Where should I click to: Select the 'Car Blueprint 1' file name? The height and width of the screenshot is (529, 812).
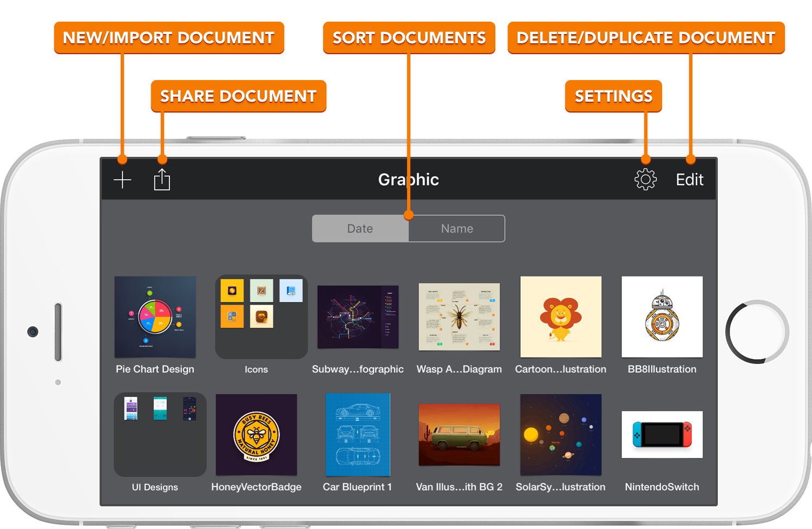pos(357,487)
